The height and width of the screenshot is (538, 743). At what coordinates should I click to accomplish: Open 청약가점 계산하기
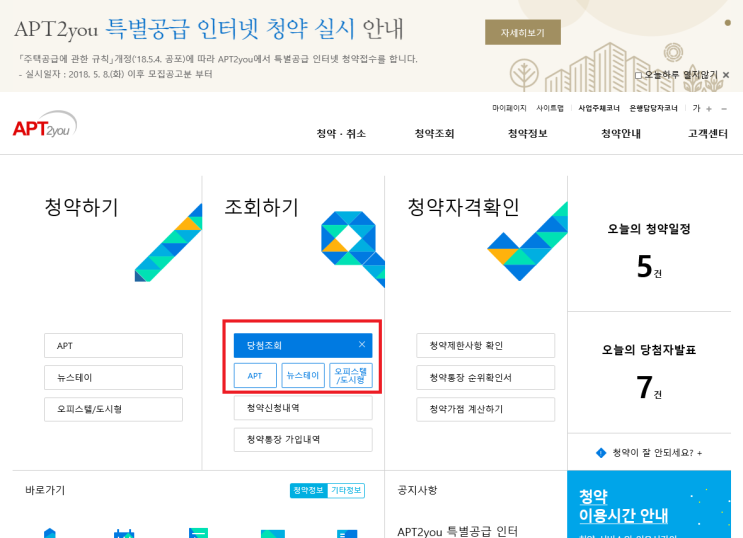pyautogui.click(x=485, y=409)
